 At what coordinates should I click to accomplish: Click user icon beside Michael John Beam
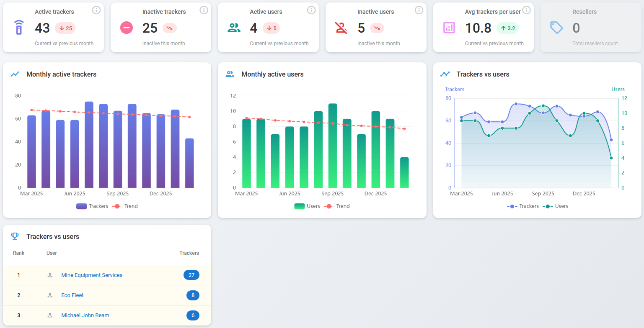click(x=50, y=315)
